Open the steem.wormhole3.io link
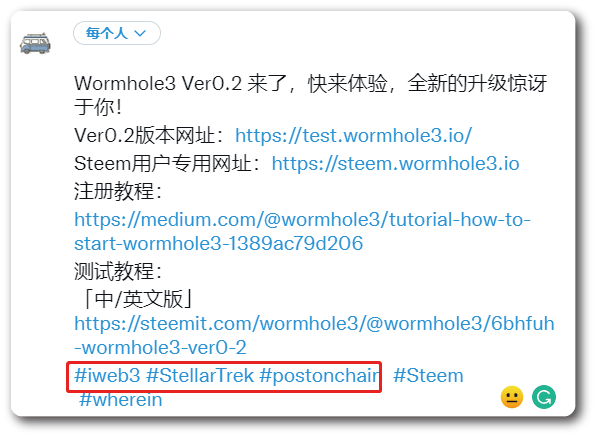The image size is (596, 437). (395, 164)
